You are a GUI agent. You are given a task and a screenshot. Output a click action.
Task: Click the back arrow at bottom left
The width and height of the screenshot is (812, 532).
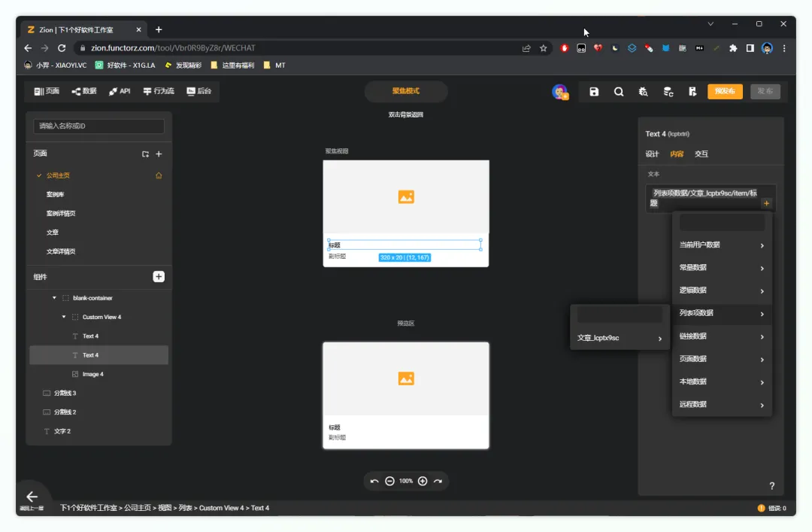32,496
